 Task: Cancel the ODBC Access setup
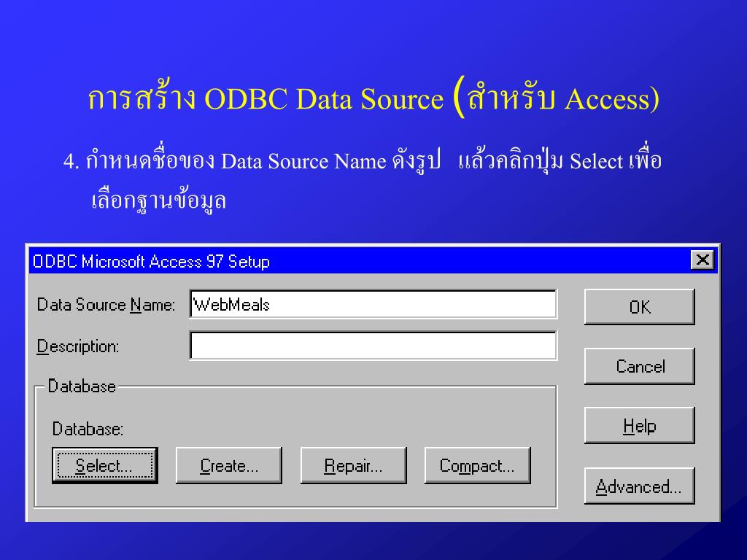[639, 366]
